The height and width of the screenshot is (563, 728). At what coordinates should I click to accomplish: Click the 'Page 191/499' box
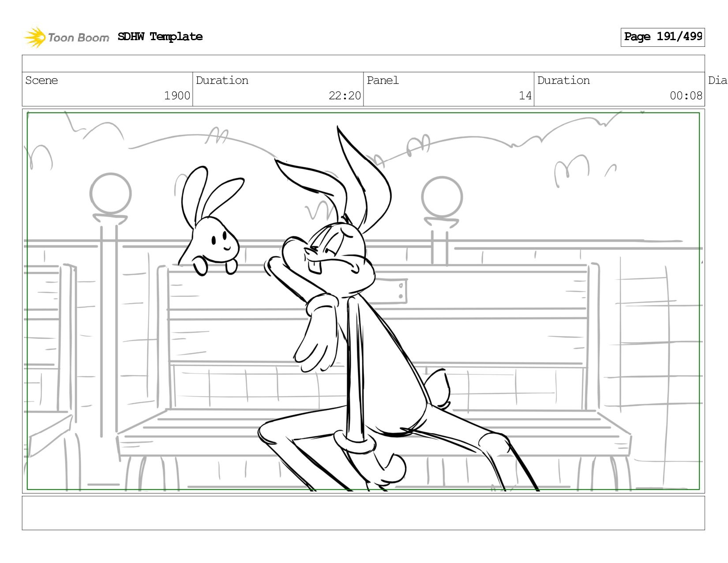click(663, 37)
